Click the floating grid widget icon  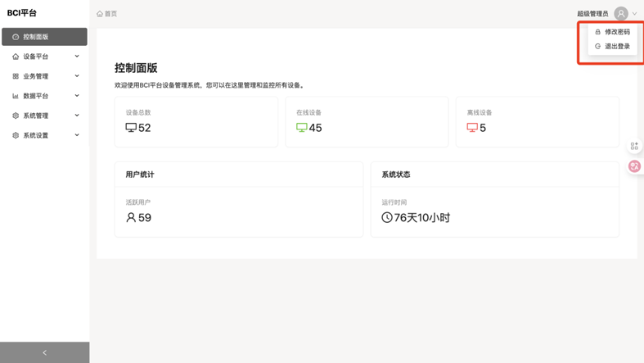coord(634,146)
